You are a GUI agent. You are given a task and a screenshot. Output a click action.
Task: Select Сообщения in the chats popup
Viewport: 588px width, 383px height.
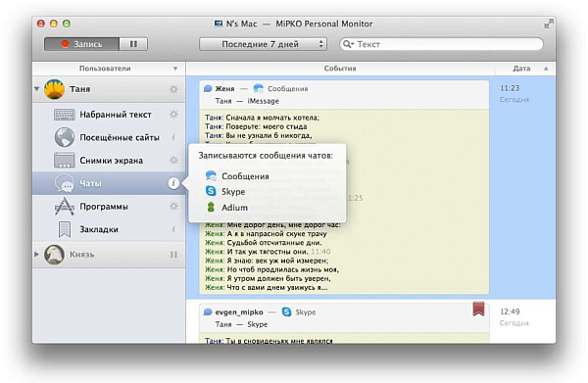coord(245,176)
